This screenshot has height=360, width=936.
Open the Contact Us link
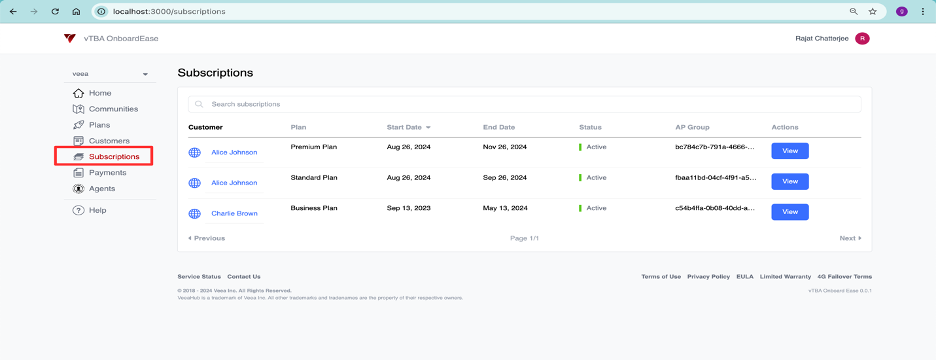(x=244, y=276)
